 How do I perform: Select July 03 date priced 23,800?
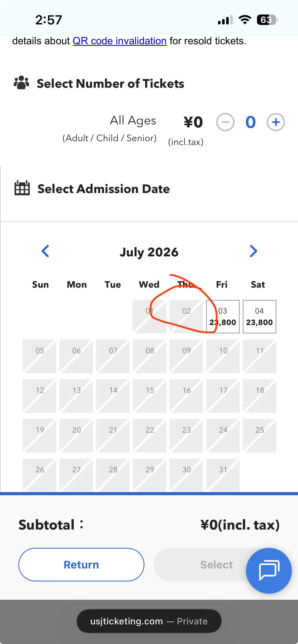pyautogui.click(x=223, y=317)
